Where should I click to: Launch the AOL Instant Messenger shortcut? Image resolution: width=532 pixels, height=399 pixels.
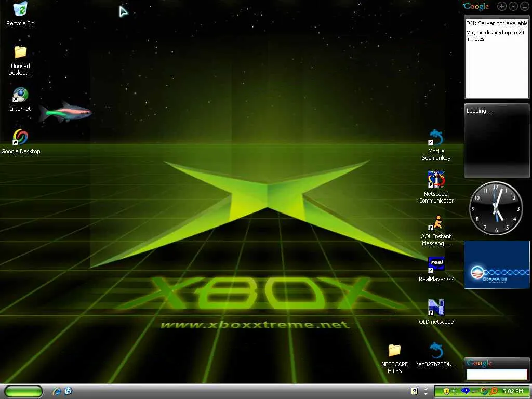pos(436,230)
